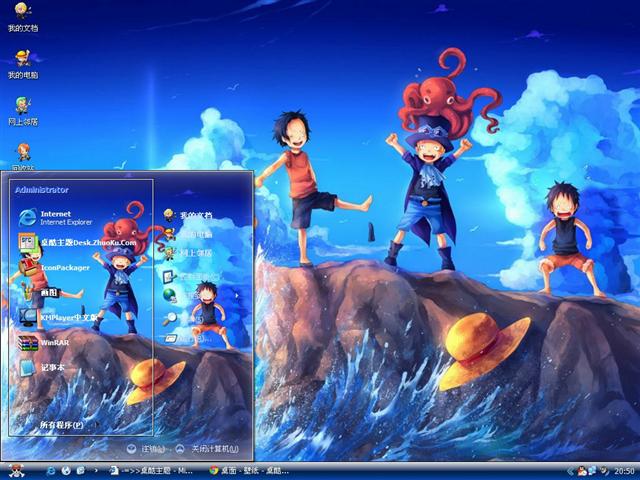The height and width of the screenshot is (480, 640).
Task: Open 我的电脑 in Start menu right column
Action: pos(188,234)
